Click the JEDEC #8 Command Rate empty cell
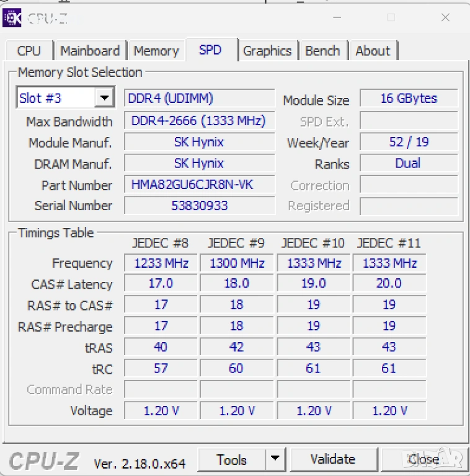The width and height of the screenshot is (470, 476). (161, 389)
